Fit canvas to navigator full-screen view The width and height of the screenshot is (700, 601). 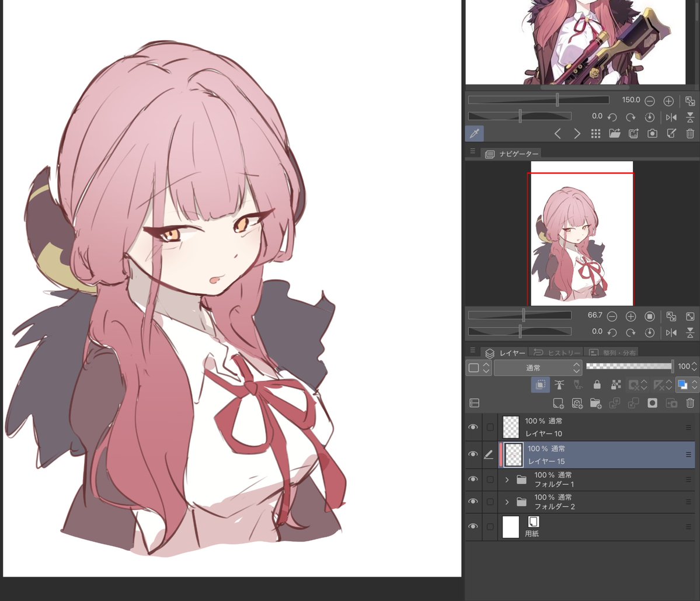coord(690,317)
